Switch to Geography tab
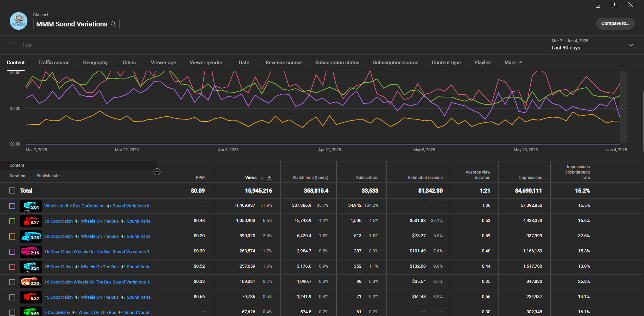The image size is (644, 316). [95, 63]
